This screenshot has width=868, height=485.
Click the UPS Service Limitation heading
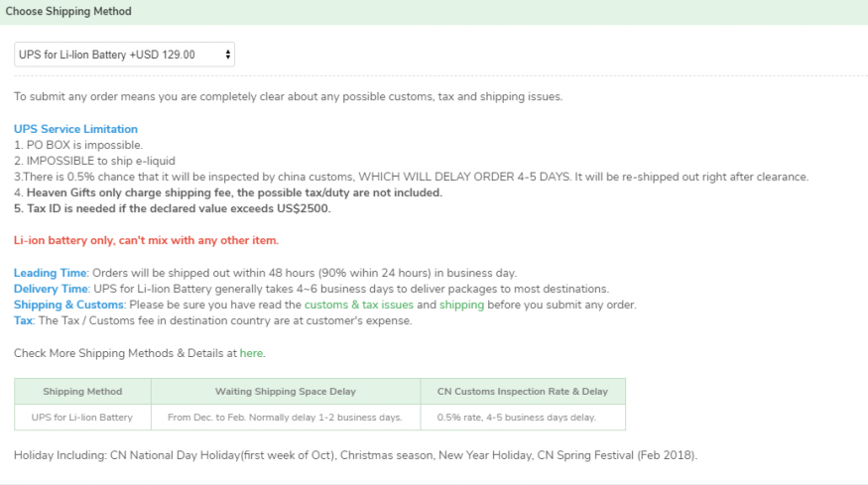75,129
